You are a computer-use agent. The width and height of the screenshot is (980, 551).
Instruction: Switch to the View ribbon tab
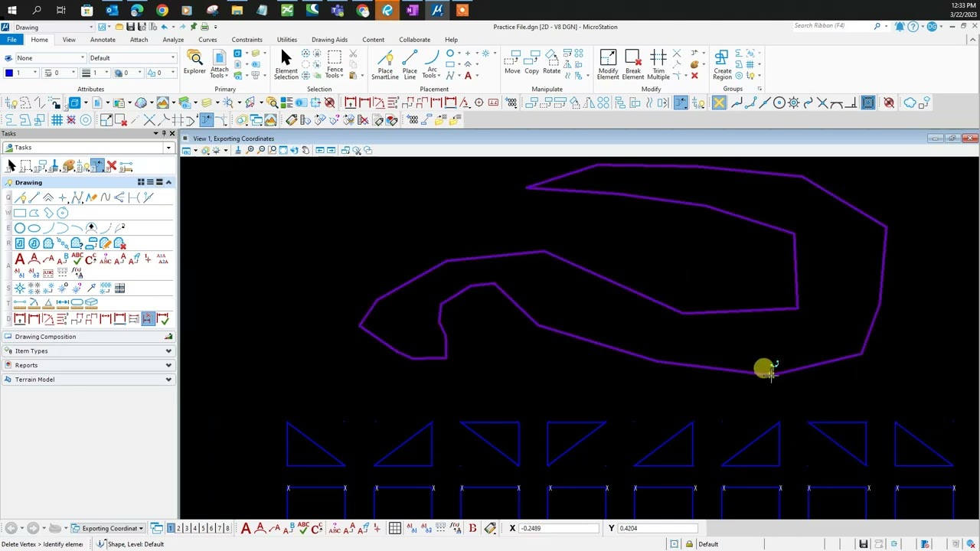(69, 40)
